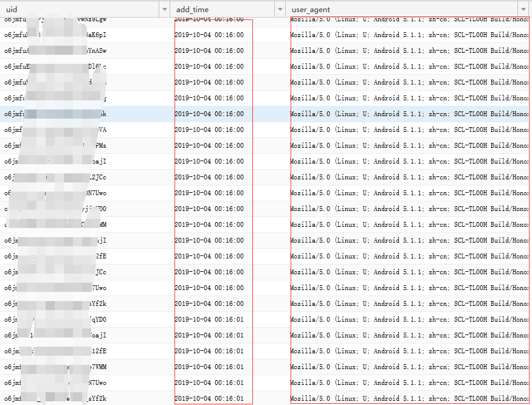Select the uid cell ending in 7WMM
The image size is (532, 405).
(85, 367)
